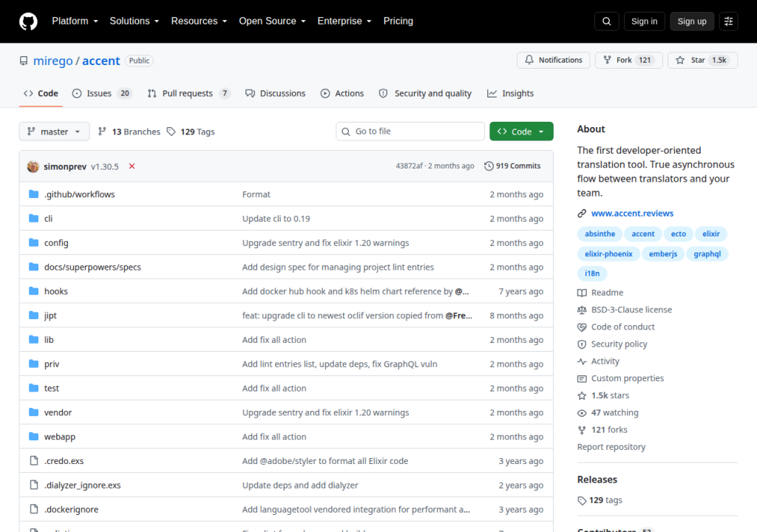757x532 pixels.
Task: Click the absinthe topic tag
Action: pyautogui.click(x=600, y=234)
